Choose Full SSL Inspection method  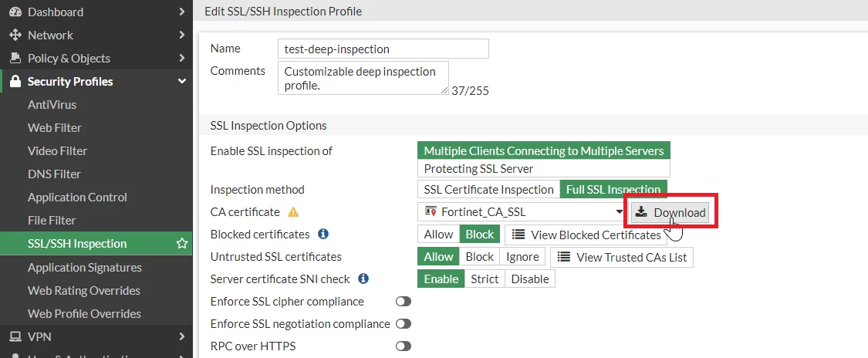(x=614, y=190)
